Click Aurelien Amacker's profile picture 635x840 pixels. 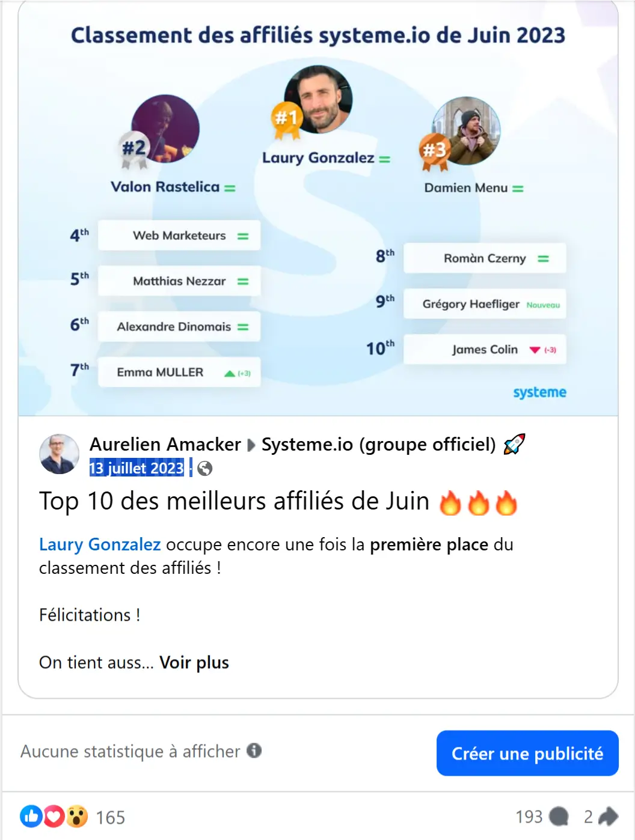60,454
